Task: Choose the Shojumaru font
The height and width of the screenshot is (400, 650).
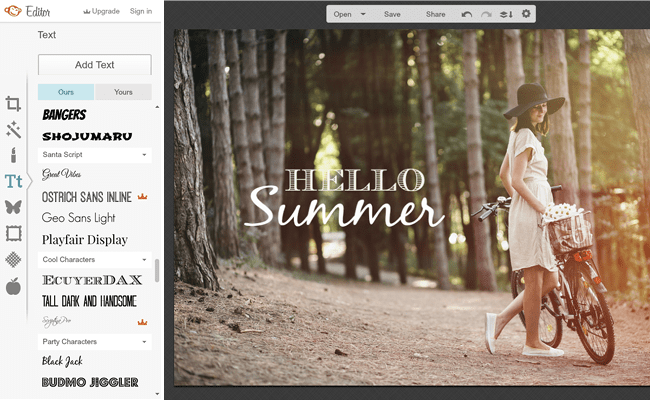Action: pyautogui.click(x=87, y=136)
